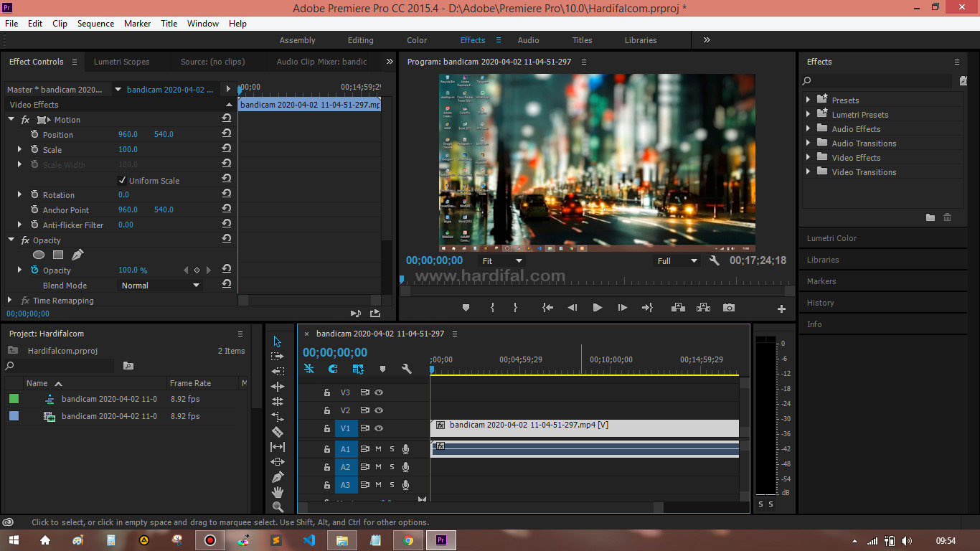
Task: Open program monitor settings wrench icon
Action: click(x=714, y=261)
